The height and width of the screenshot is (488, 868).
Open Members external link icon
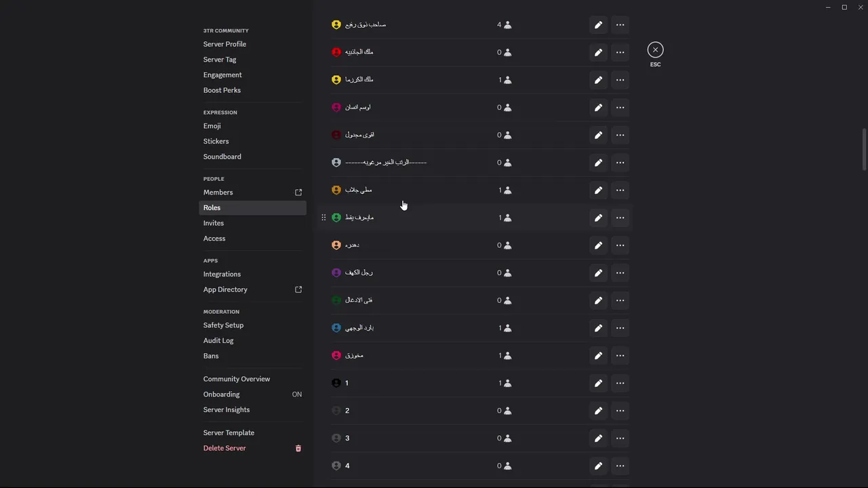tap(298, 192)
